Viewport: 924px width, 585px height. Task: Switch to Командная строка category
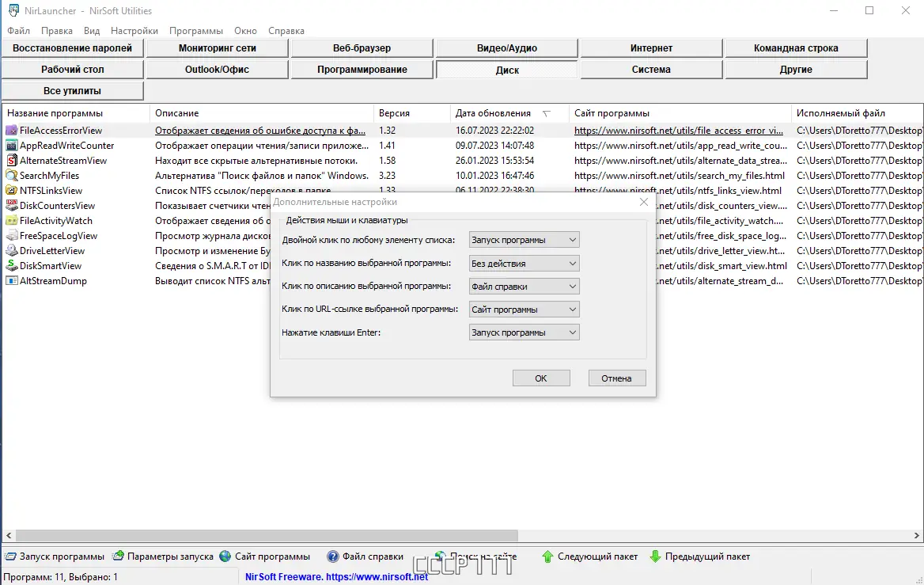(x=796, y=47)
